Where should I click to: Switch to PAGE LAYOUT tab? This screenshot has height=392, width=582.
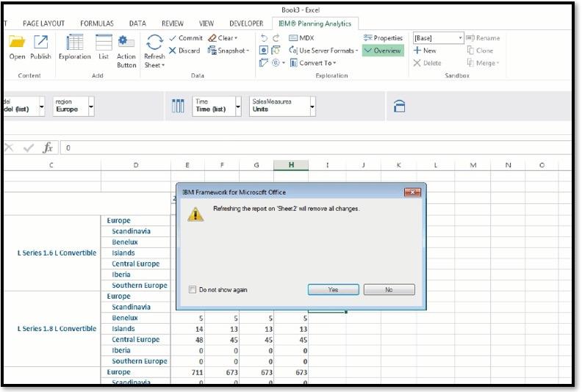coord(44,23)
